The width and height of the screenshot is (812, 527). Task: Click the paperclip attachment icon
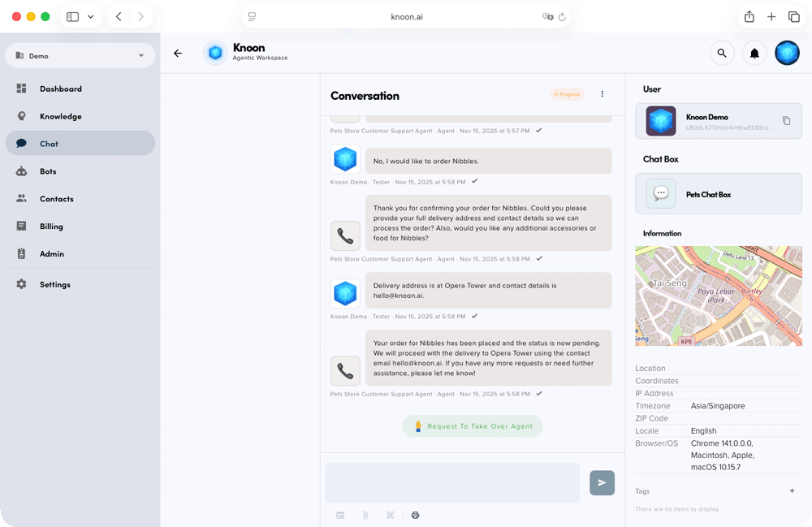pyautogui.click(x=365, y=515)
